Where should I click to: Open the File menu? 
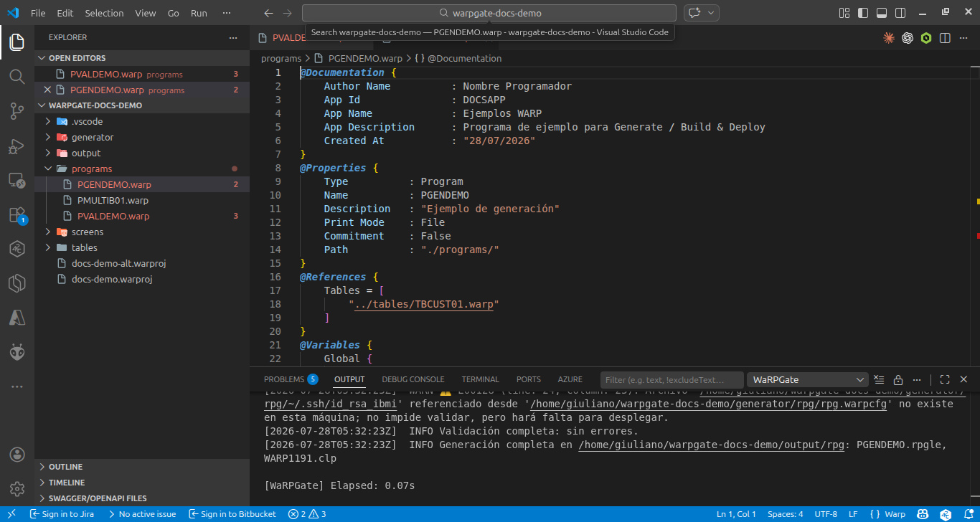click(38, 13)
